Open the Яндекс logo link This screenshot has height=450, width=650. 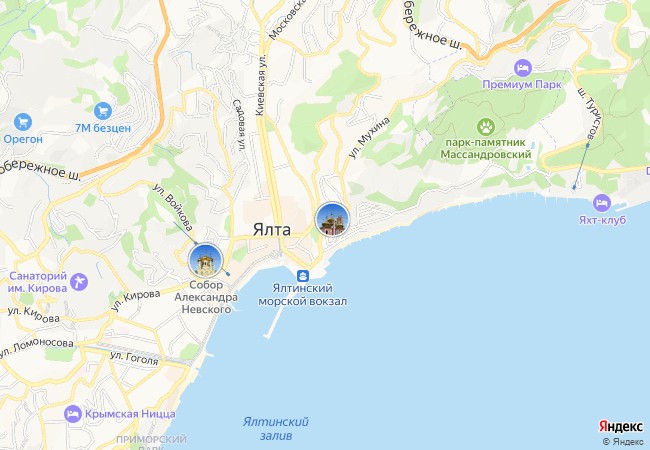click(x=621, y=426)
